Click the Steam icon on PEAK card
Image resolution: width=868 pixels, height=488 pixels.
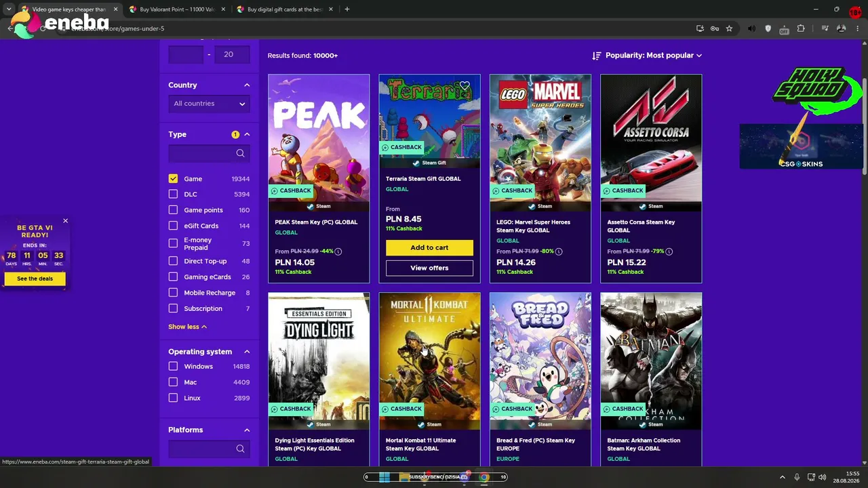(x=310, y=206)
